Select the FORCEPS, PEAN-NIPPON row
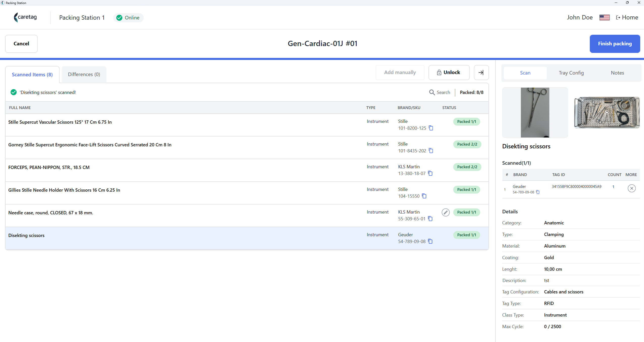Viewport: 644px width, 342px height. point(247,170)
